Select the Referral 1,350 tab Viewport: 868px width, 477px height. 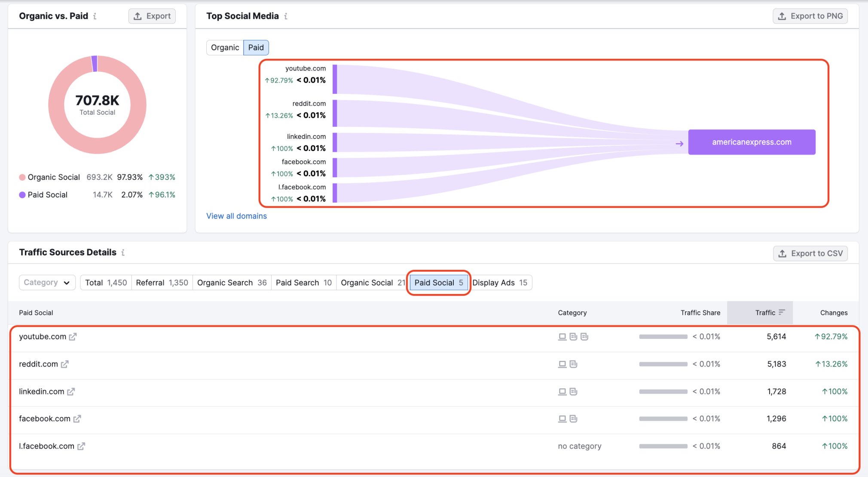point(162,283)
